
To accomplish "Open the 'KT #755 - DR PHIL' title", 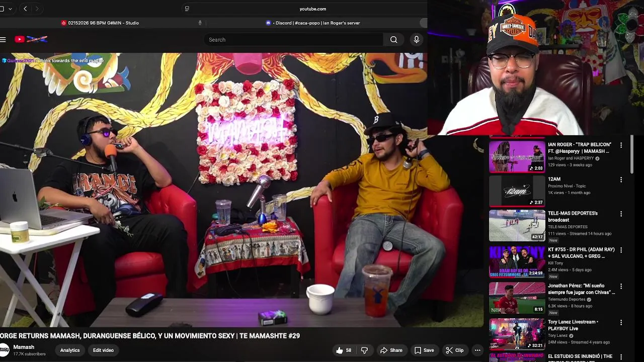I will tap(581, 253).
